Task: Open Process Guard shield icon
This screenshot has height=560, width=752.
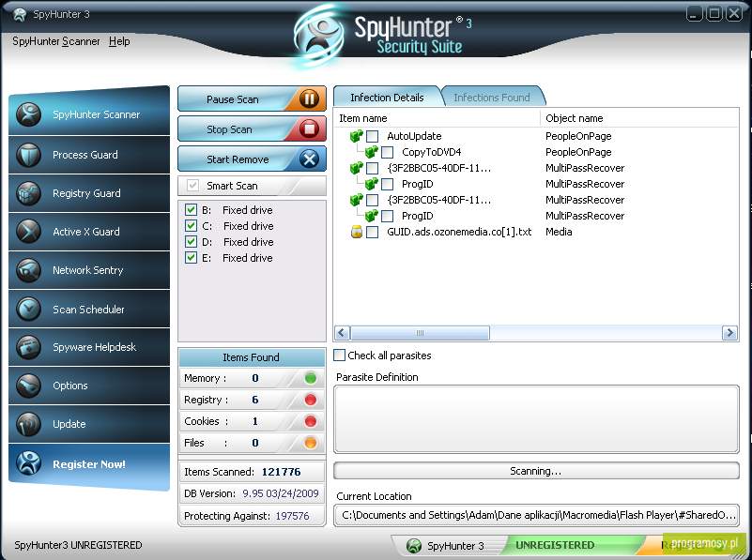Action: tap(28, 155)
